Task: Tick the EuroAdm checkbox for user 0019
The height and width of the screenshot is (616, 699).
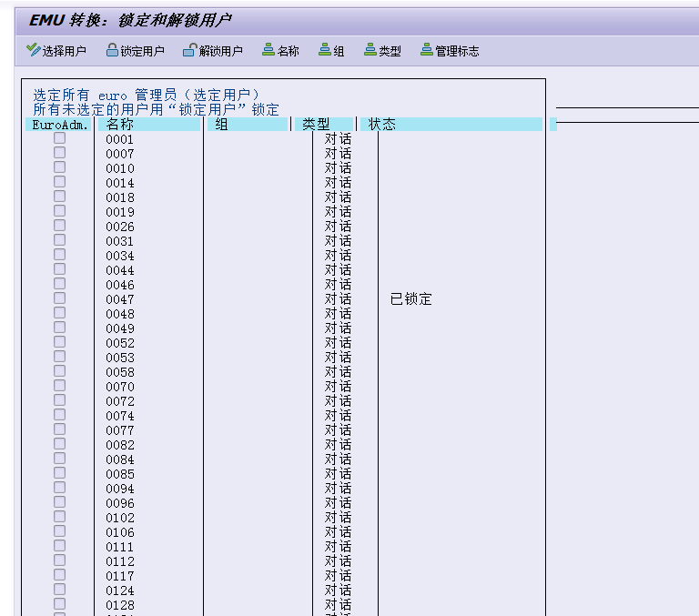Action: point(60,211)
